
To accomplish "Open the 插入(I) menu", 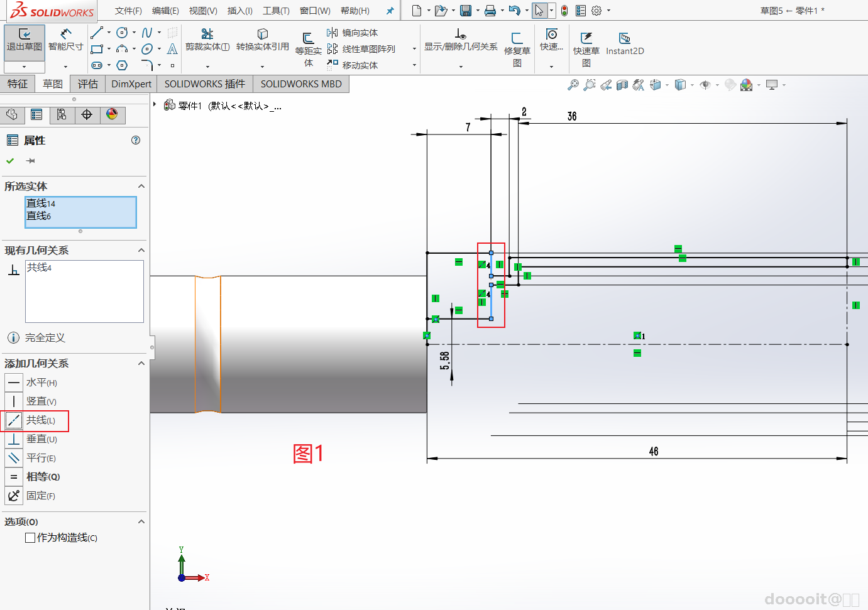I will (239, 11).
